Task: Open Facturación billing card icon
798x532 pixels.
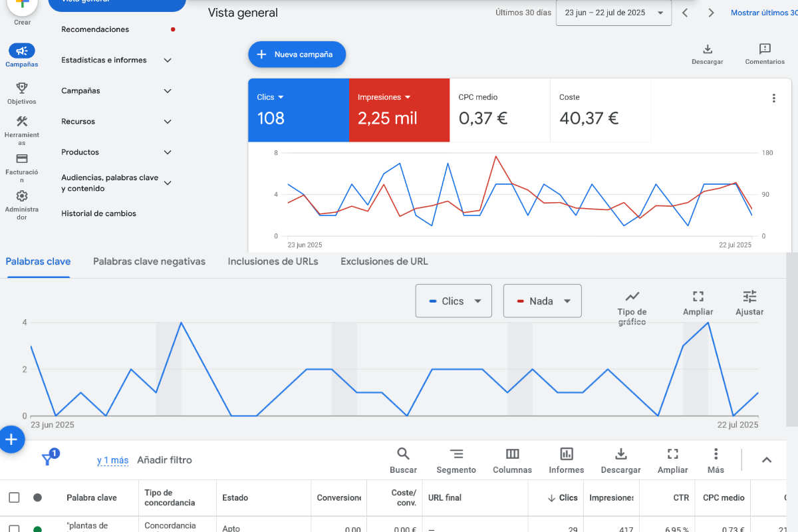Action: coord(22,159)
